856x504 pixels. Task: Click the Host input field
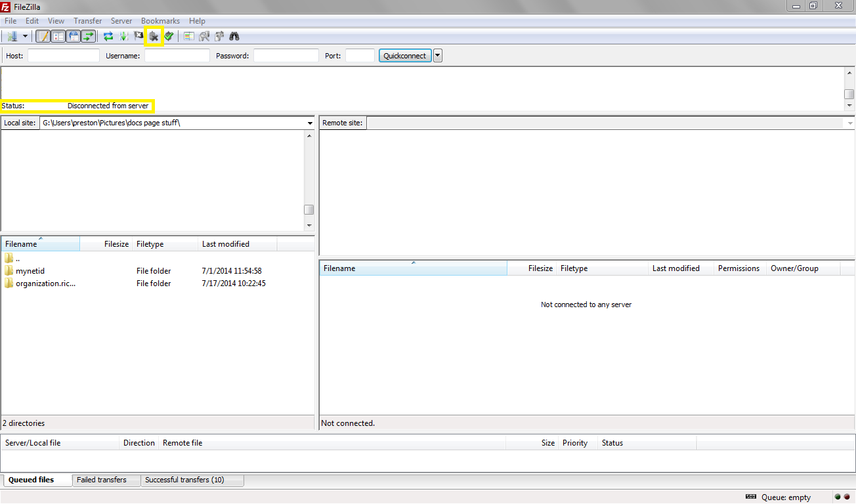(x=64, y=56)
